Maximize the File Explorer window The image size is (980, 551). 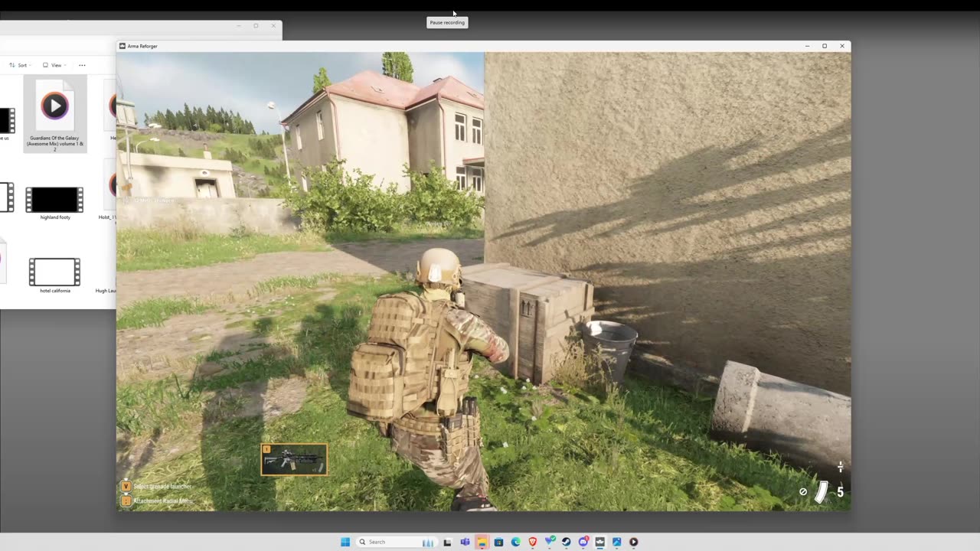click(x=256, y=26)
